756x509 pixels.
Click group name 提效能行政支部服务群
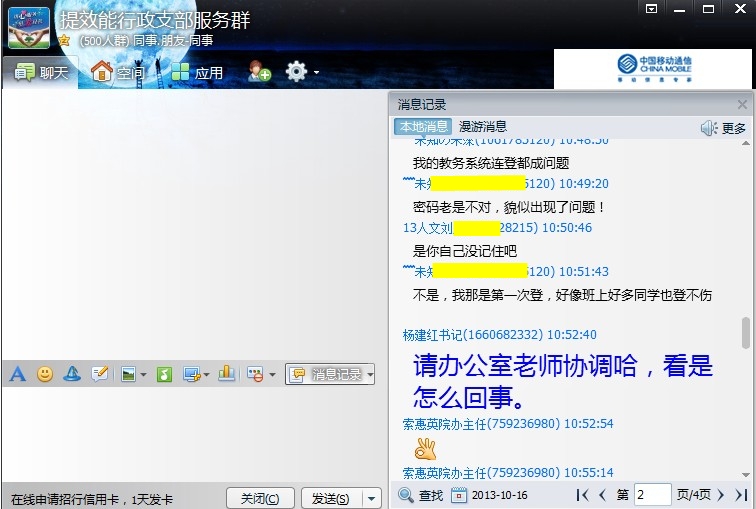click(155, 20)
